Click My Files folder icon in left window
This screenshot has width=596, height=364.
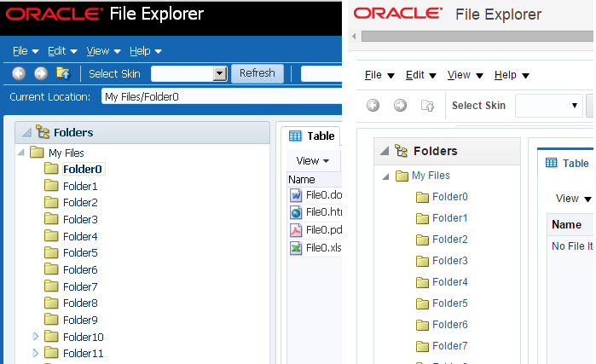(37, 152)
